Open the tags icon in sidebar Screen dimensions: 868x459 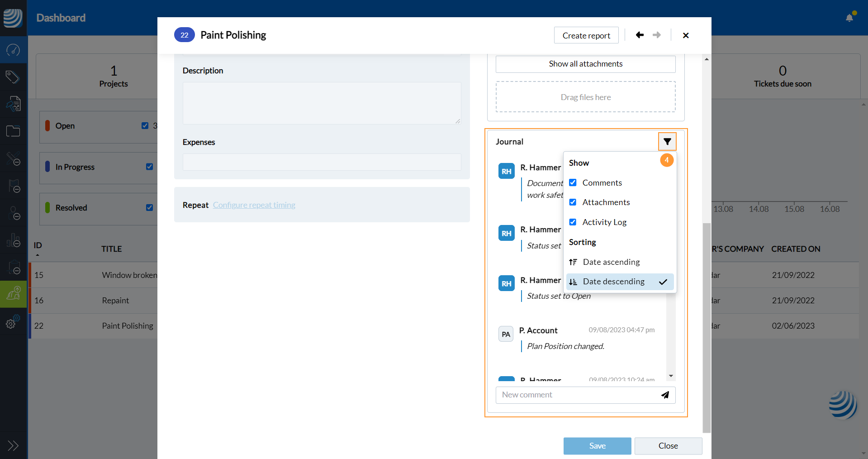(13, 77)
